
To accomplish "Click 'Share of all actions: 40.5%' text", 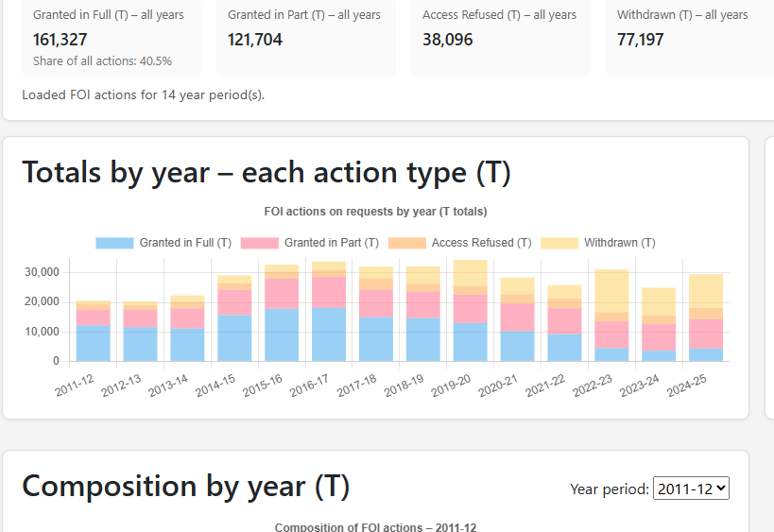I will click(x=102, y=61).
